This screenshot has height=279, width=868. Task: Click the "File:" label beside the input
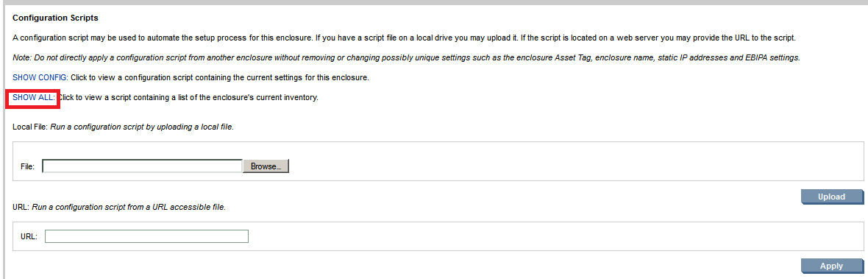(x=28, y=166)
